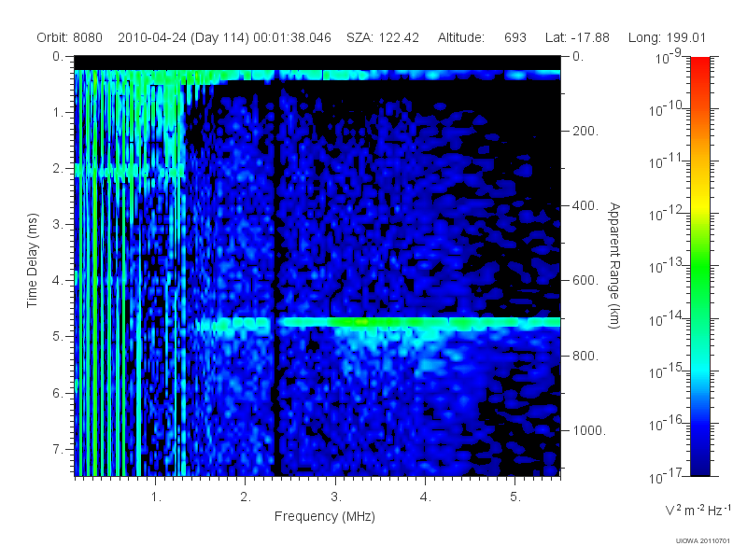Click the '200.' Apparent Range tick label

(585, 131)
